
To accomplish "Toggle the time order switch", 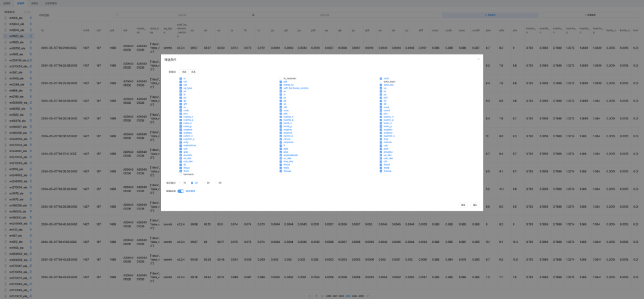I will [181, 191].
